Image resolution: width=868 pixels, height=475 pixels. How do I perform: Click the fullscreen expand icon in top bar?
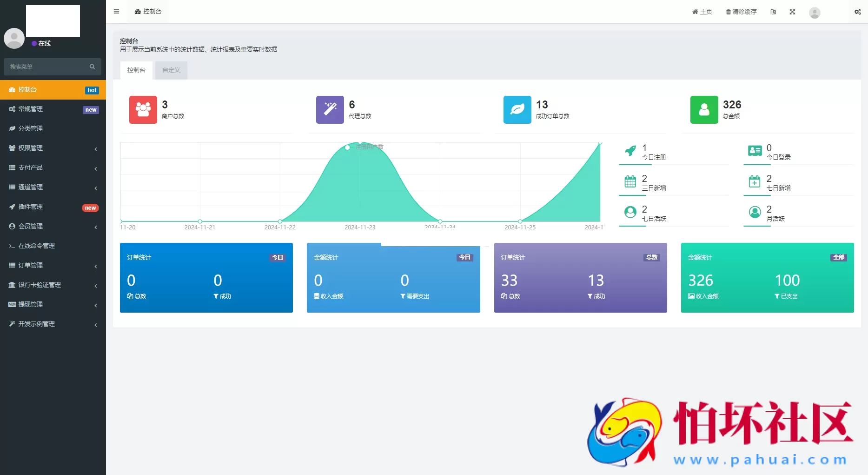(792, 12)
